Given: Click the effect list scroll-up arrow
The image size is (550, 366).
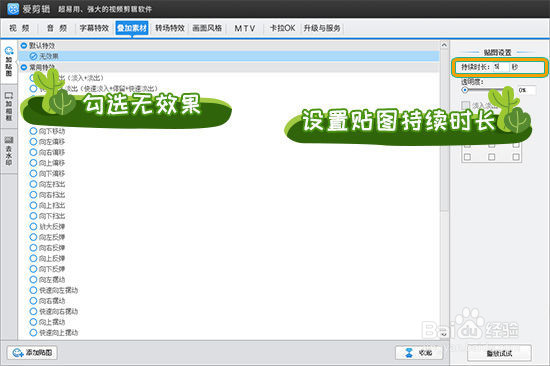Looking at the screenshot, I should [444, 45].
